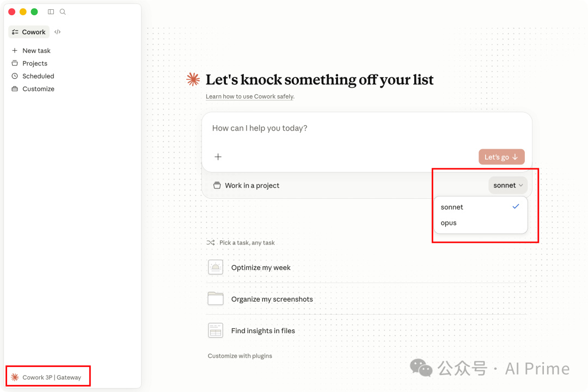This screenshot has width=588, height=392.
Task: Collapse the sonnet model dropdown
Action: 508,185
